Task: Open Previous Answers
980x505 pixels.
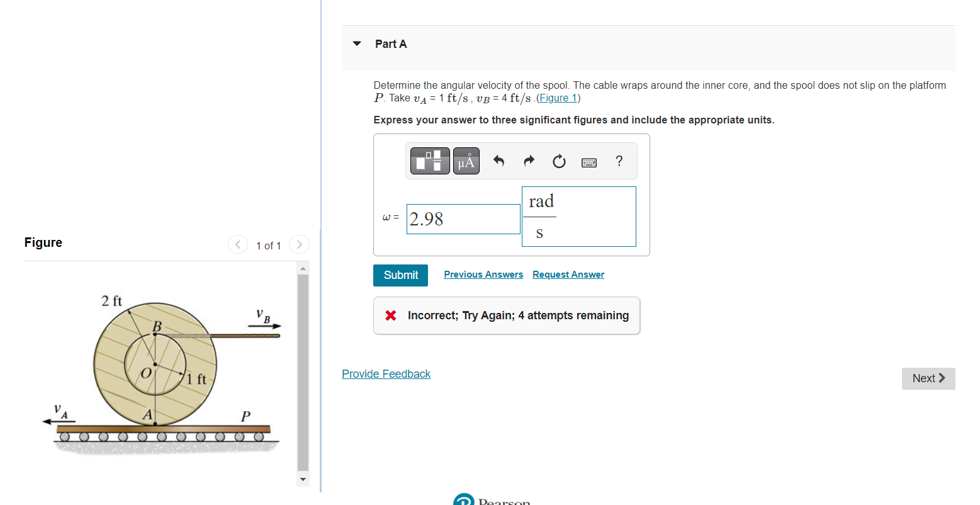Action: point(483,274)
